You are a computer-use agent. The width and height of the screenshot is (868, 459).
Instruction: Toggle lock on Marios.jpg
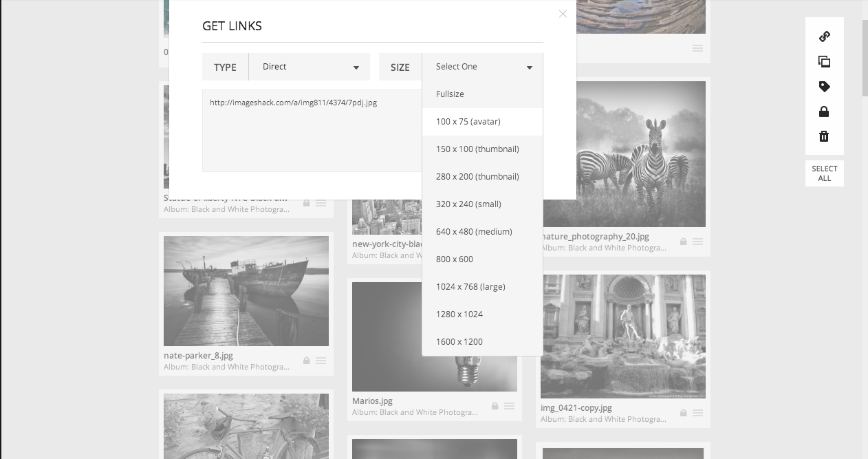click(495, 406)
